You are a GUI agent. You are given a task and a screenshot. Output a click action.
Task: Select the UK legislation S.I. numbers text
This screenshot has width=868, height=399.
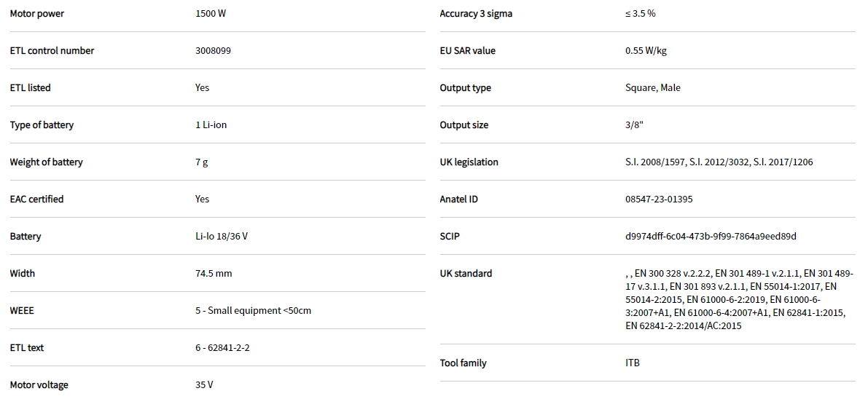click(x=719, y=162)
